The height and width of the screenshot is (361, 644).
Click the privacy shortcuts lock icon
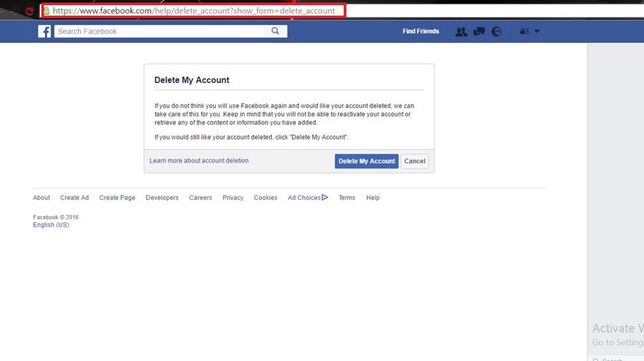click(524, 31)
